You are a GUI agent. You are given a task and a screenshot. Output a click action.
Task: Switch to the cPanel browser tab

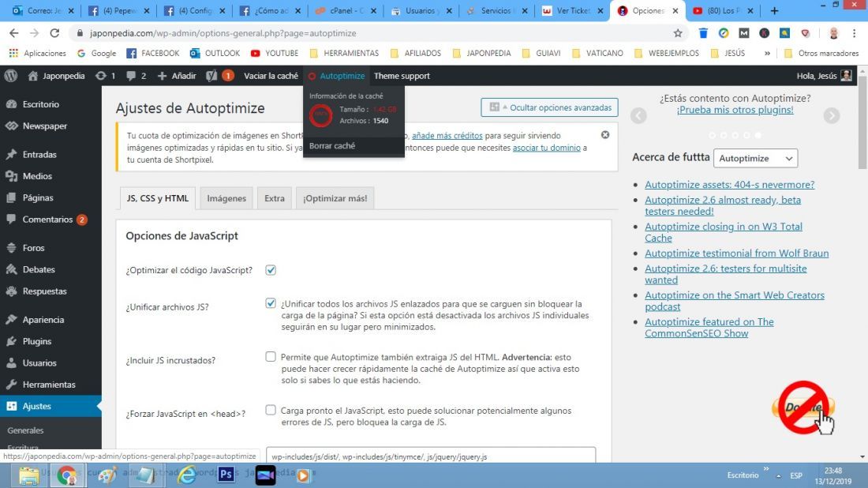pos(346,10)
